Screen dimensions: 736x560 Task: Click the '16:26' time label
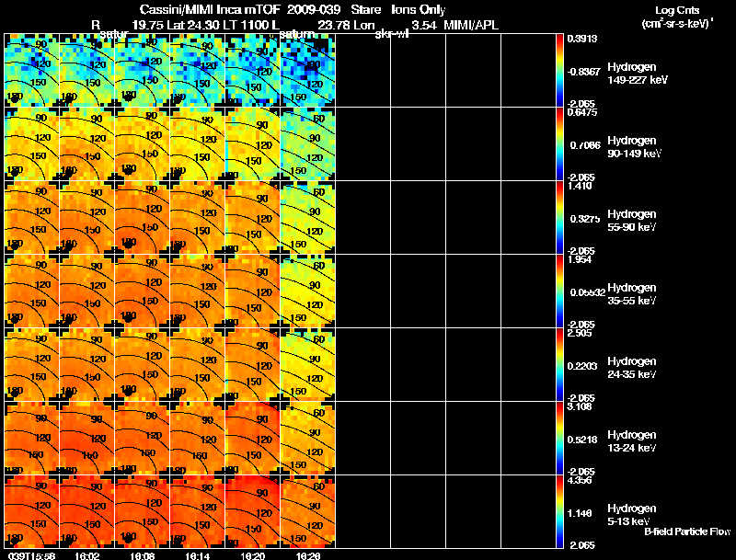307,555
